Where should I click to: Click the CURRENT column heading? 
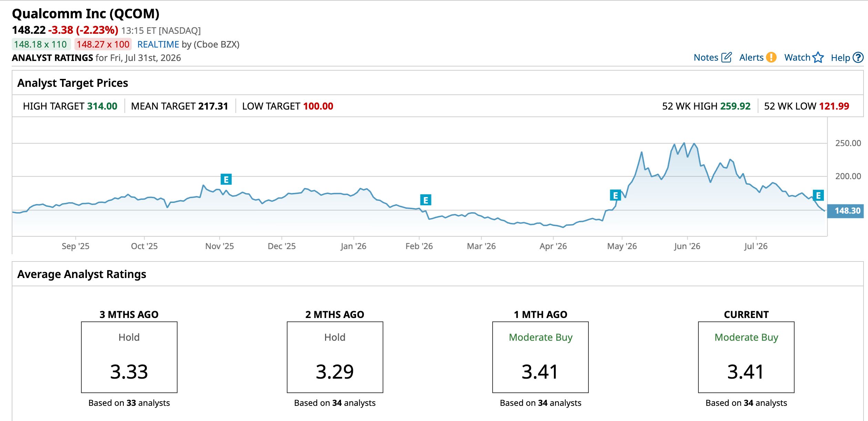pyautogui.click(x=746, y=315)
